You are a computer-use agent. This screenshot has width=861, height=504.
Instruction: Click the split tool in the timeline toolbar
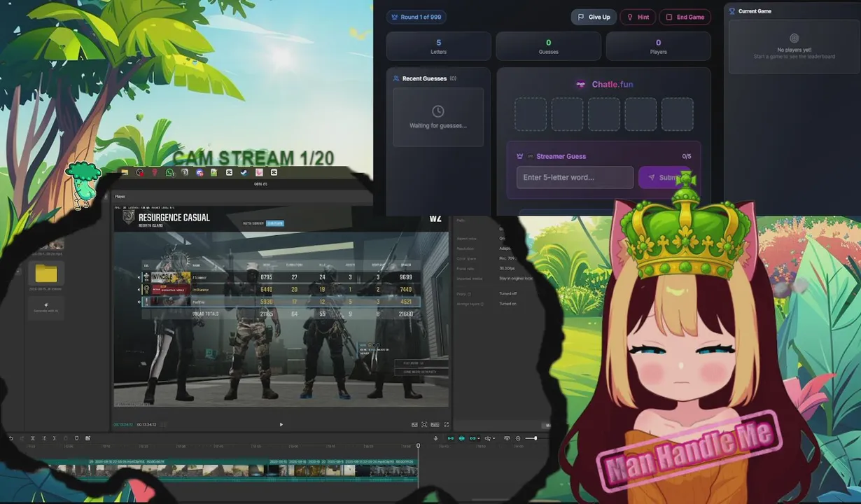coord(33,438)
